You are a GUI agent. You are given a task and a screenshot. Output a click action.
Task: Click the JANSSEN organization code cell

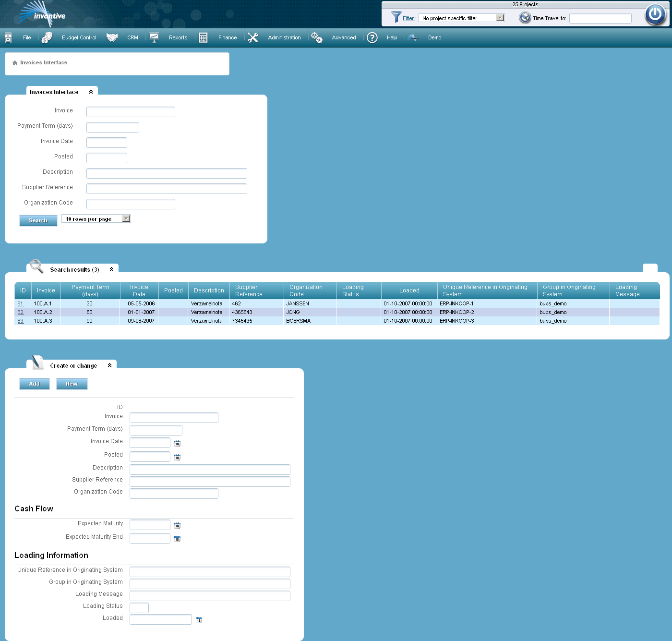[310, 303]
